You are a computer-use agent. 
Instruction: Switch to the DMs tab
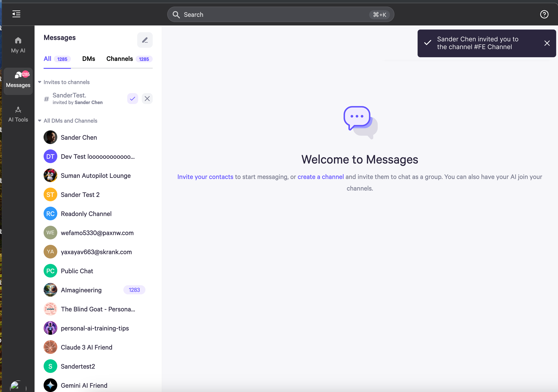(x=88, y=59)
